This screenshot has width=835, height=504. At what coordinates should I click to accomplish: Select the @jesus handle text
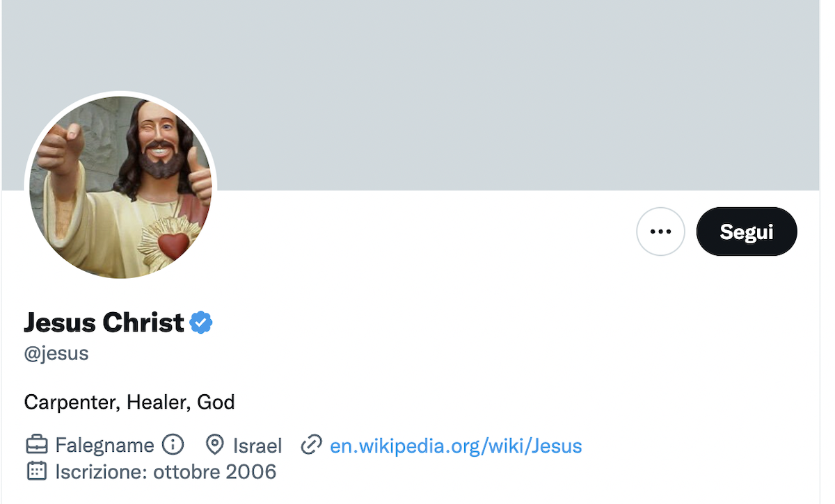point(56,353)
